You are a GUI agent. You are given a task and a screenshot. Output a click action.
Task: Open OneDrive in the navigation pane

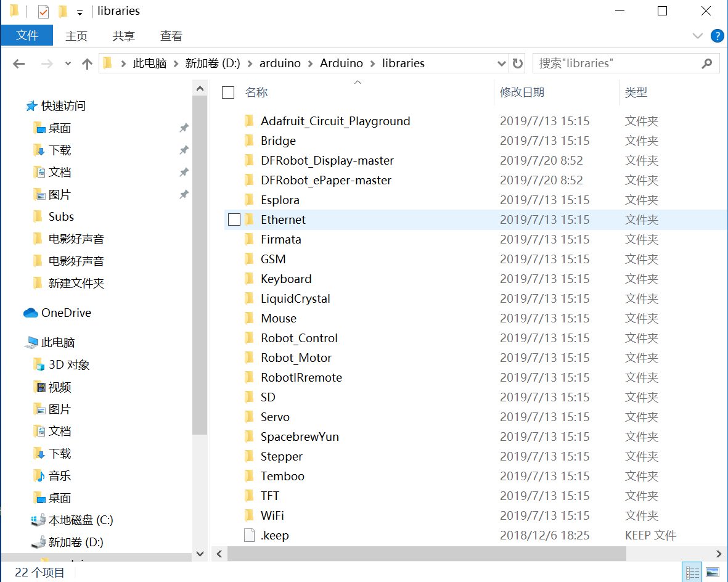point(66,313)
